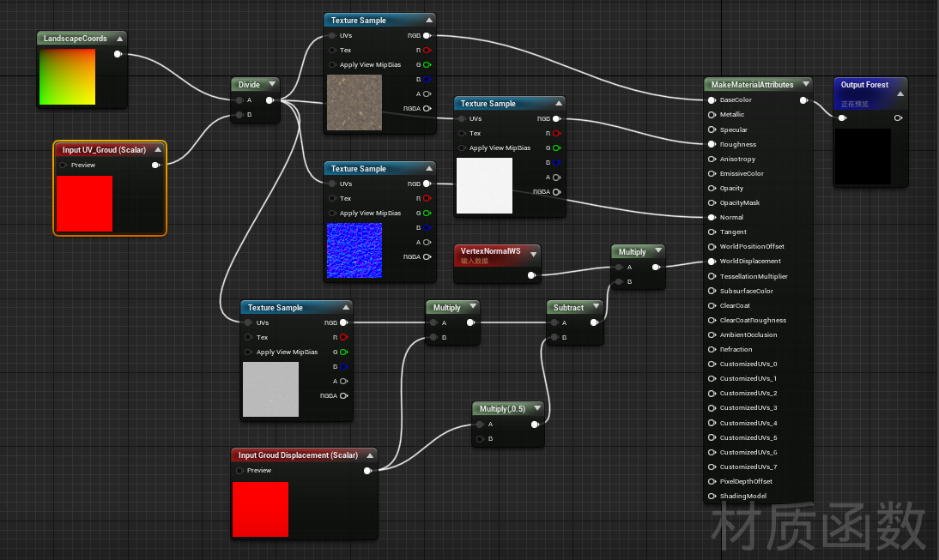Click the Divide node output pin

(270, 100)
